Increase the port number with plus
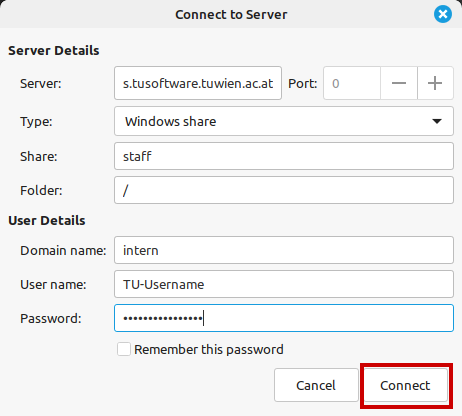The height and width of the screenshot is (416, 462). tap(435, 83)
